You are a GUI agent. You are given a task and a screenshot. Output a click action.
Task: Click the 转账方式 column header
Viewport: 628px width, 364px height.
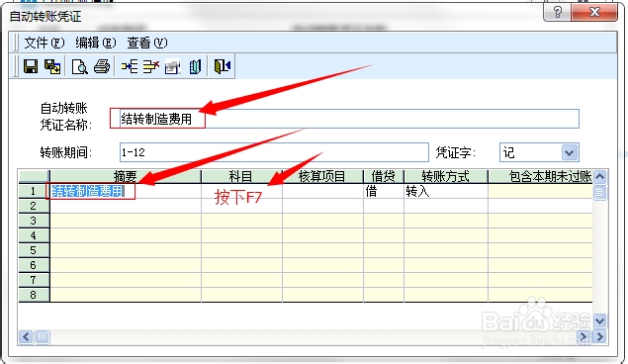tap(446, 176)
